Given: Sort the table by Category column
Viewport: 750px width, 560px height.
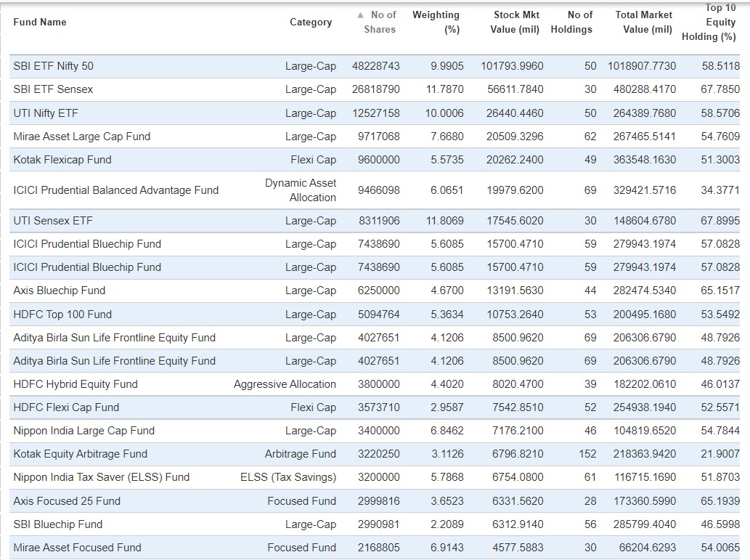Looking at the screenshot, I should click(311, 23).
